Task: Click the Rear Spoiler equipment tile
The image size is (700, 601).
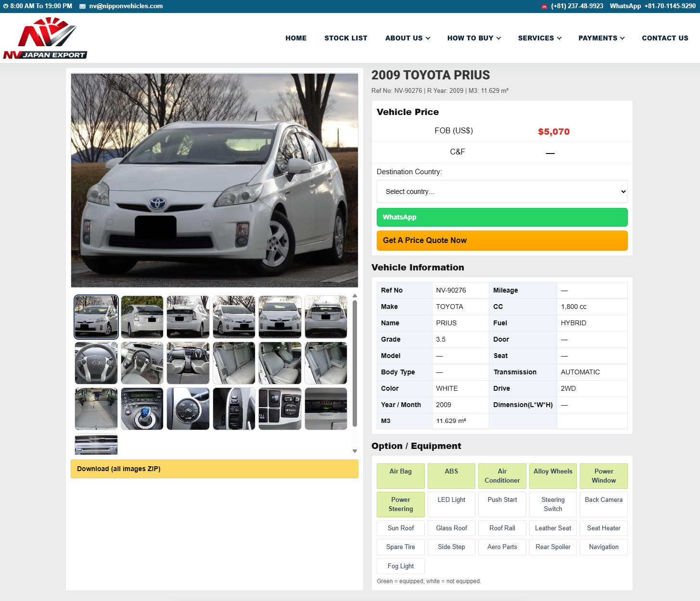Action: 553,547
